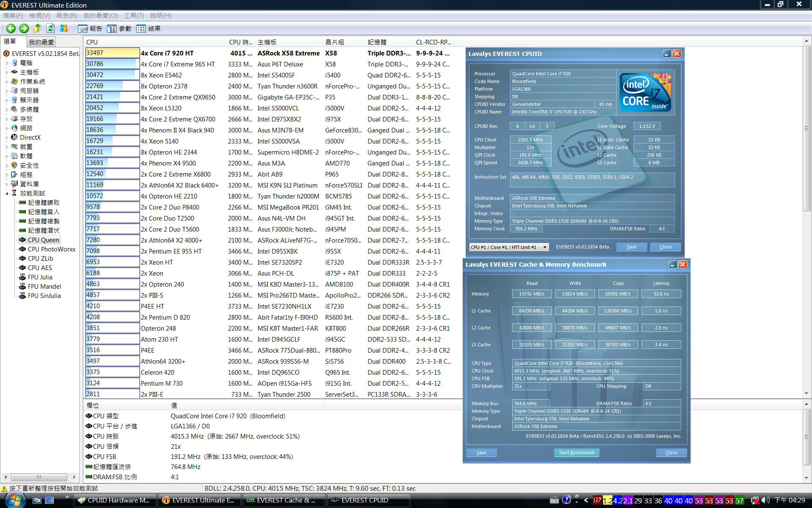Expand the 作業系統 operating system node

coord(7,81)
